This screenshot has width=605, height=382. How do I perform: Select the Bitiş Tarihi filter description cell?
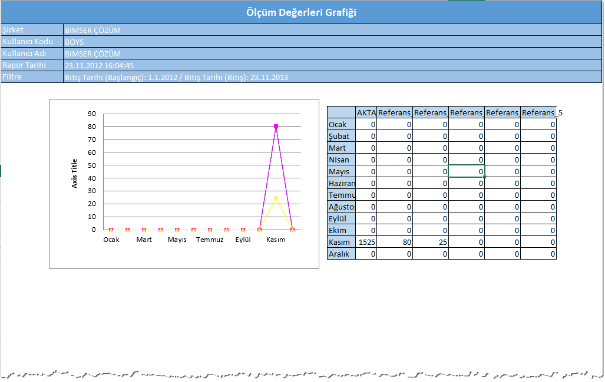333,77
